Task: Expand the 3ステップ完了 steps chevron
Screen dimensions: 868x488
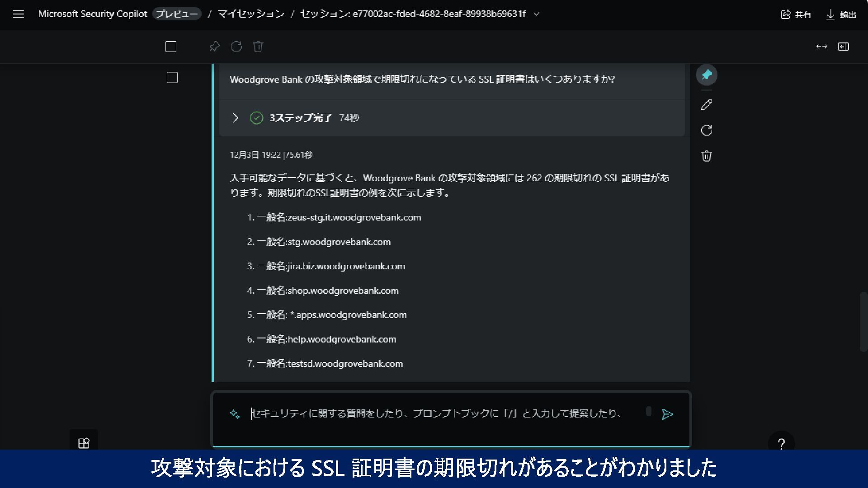Action: (235, 118)
